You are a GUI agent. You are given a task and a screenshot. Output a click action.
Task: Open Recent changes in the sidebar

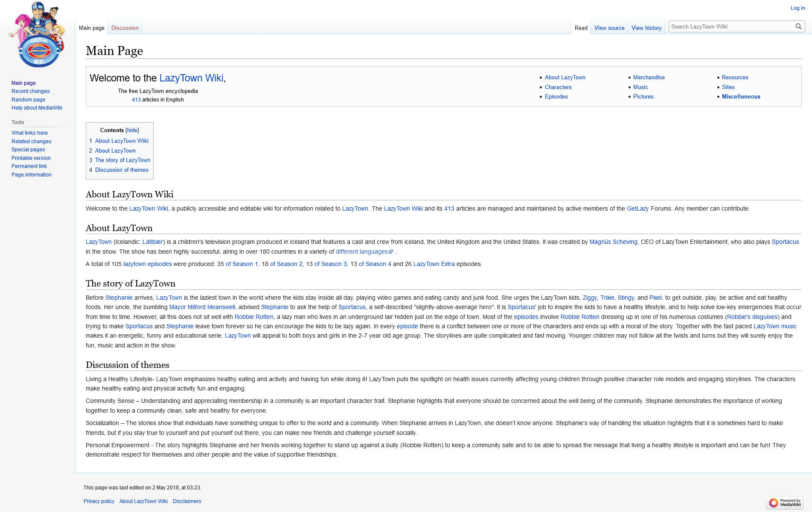(x=30, y=91)
